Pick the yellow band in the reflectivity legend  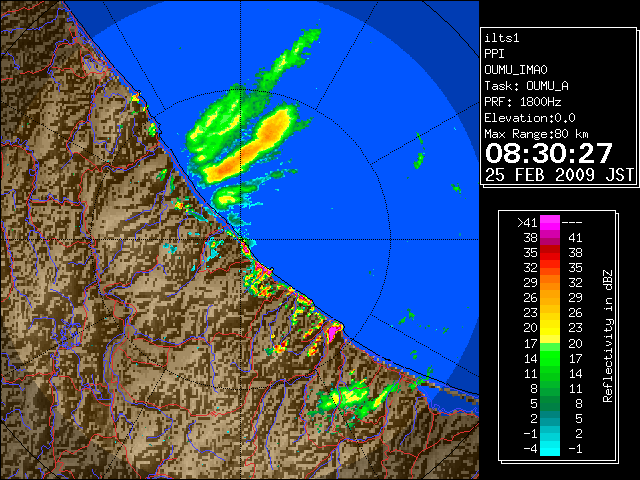[x=550, y=328]
